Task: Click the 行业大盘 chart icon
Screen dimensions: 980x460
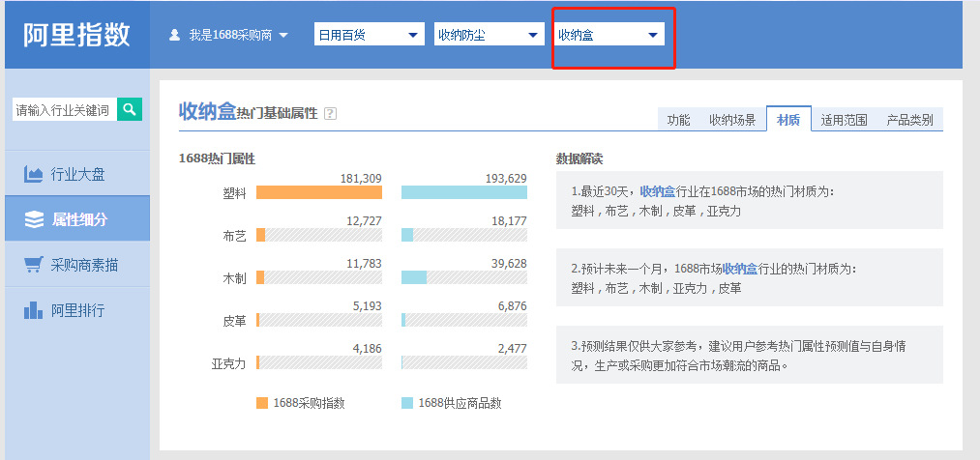Action: [x=33, y=174]
